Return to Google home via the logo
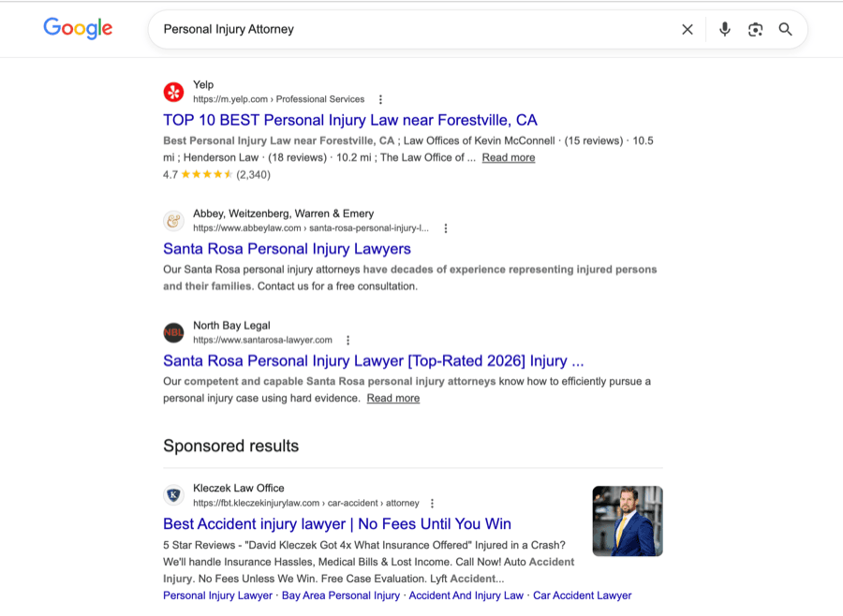The height and width of the screenshot is (616, 843). 78,28
